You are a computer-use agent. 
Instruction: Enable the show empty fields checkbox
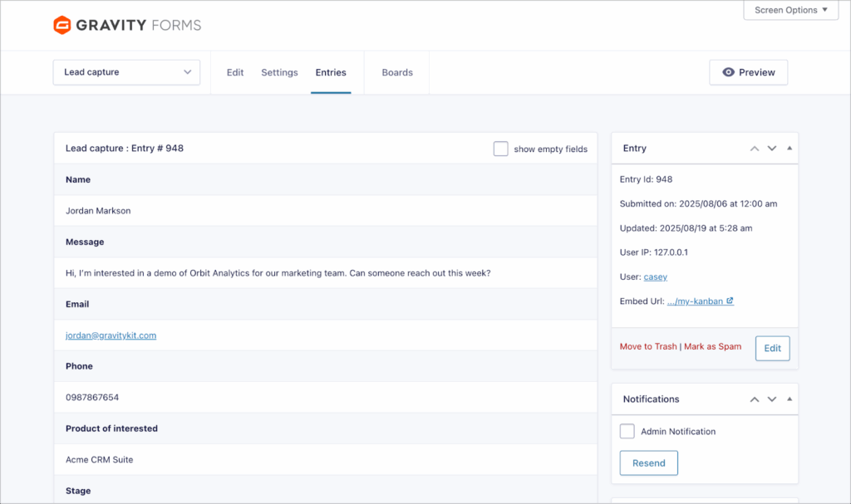click(x=500, y=149)
